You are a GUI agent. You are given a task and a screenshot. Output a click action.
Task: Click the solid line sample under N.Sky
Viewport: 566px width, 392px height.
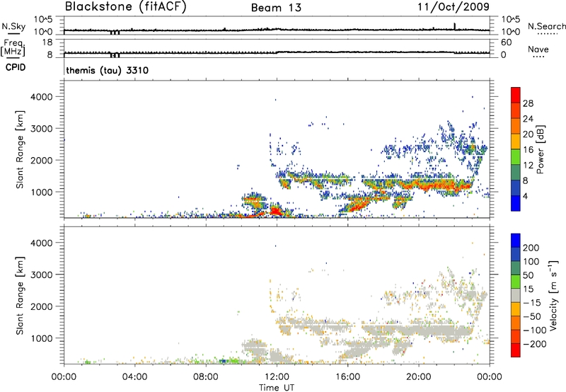(x=13, y=33)
